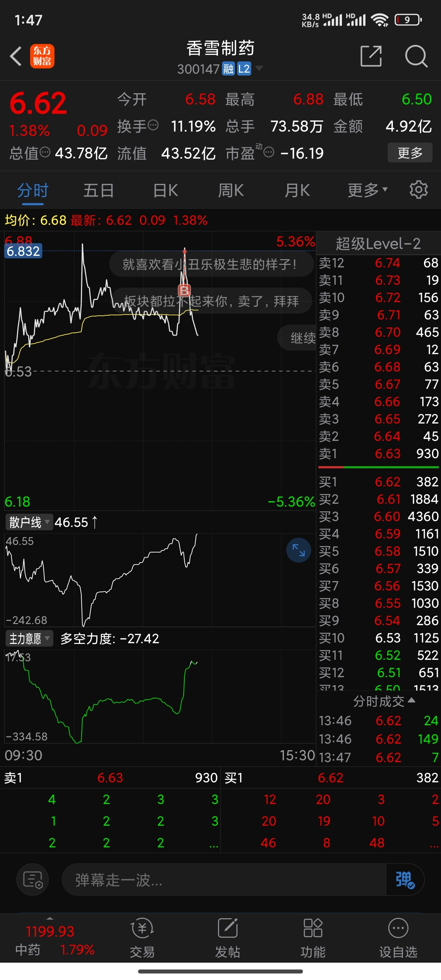
Task: Open 功能 functions icon
Action: (313, 938)
